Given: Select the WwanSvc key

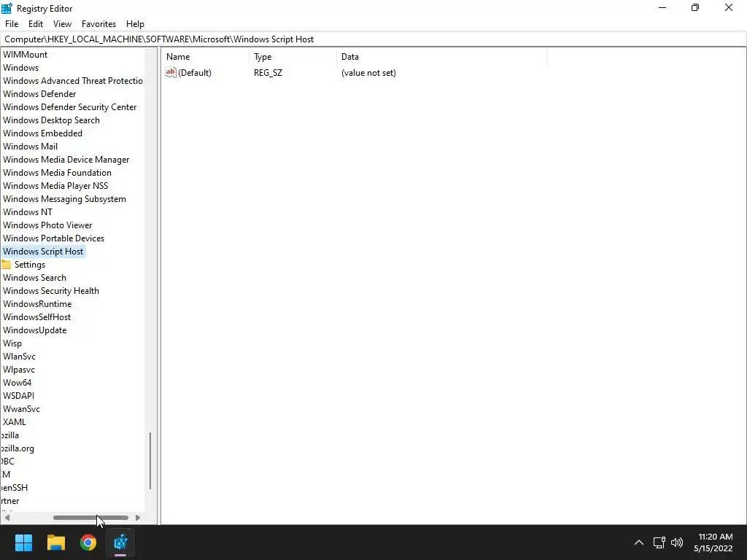Looking at the screenshot, I should [x=21, y=408].
